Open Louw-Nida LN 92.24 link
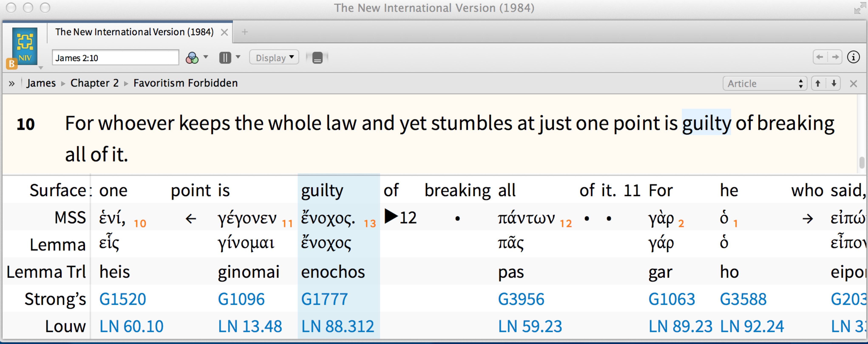 coord(752,326)
